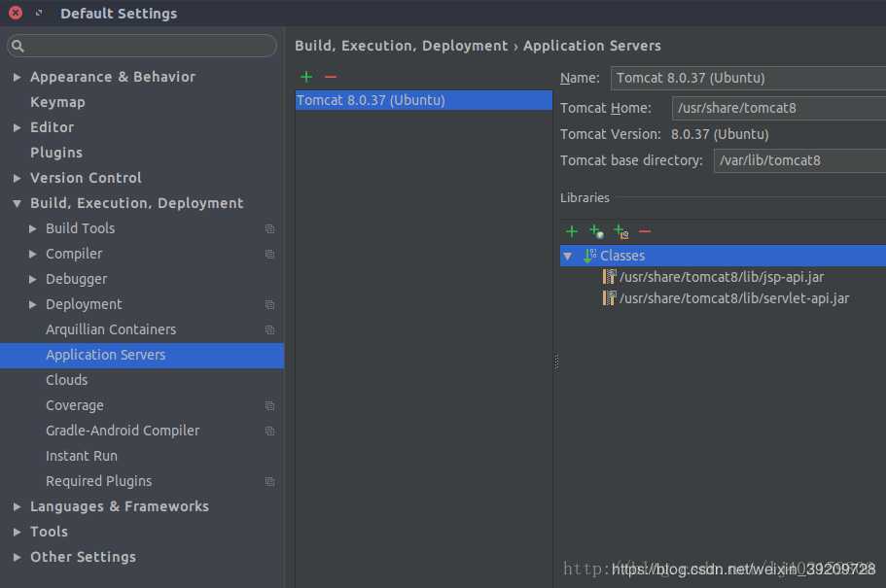The image size is (886, 588).
Task: Expand the Editor section arrow
Action: pyautogui.click(x=17, y=127)
